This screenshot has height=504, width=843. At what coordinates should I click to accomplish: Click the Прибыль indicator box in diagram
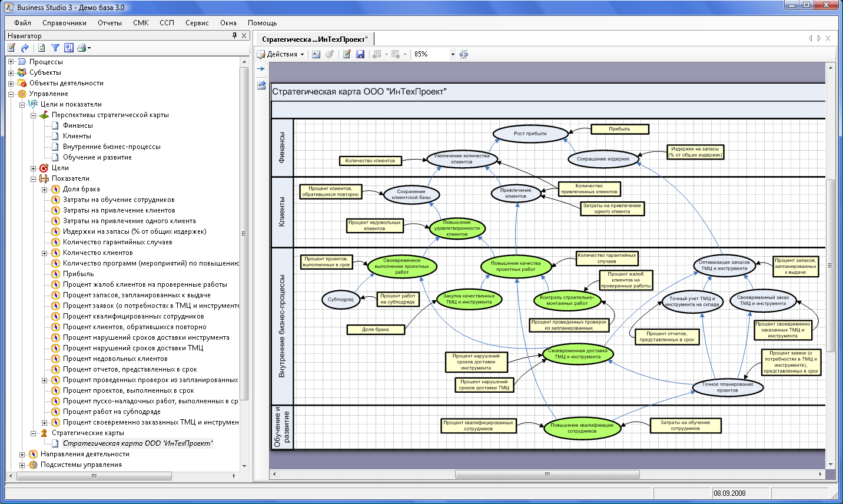(x=619, y=129)
